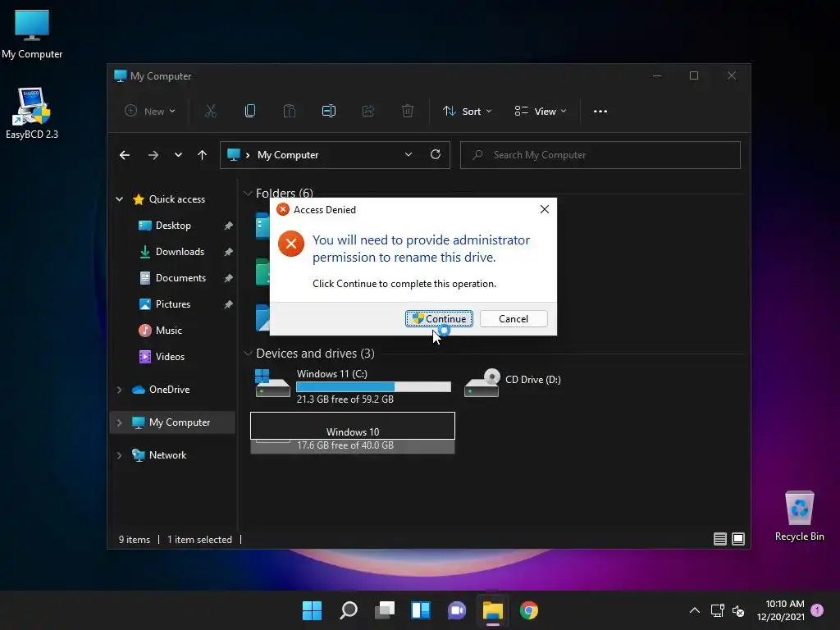Go up one level arrow
The image size is (840, 630).
tap(202, 155)
